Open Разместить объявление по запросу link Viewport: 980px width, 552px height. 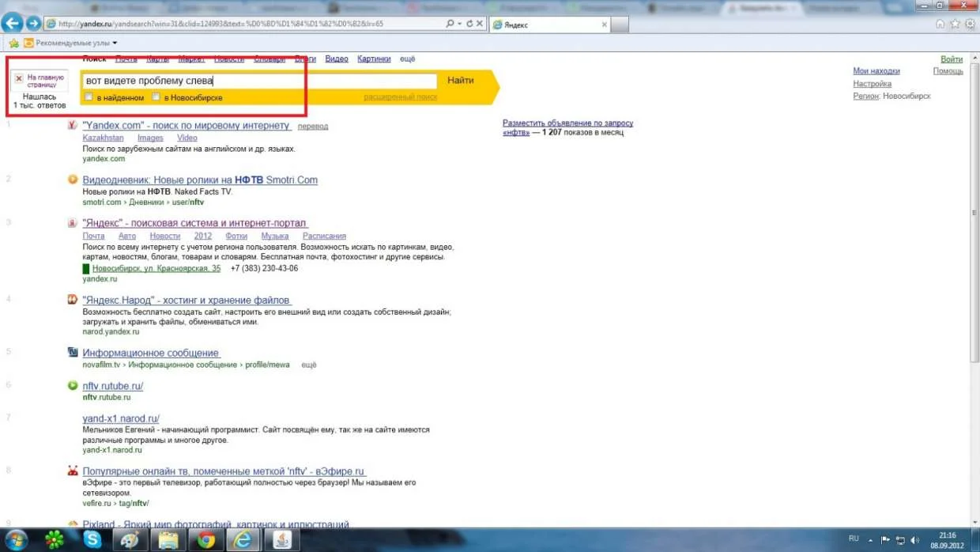tap(567, 123)
